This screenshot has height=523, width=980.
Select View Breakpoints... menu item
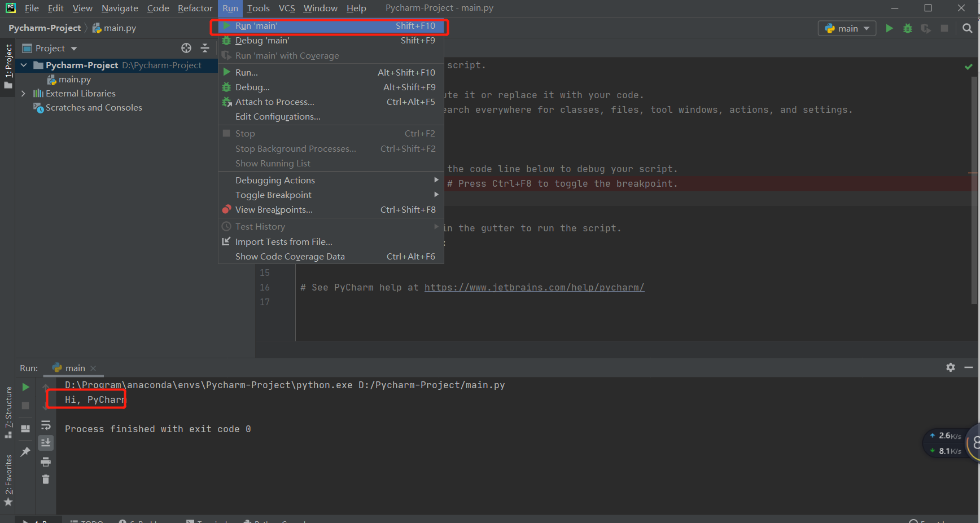[x=331, y=209]
